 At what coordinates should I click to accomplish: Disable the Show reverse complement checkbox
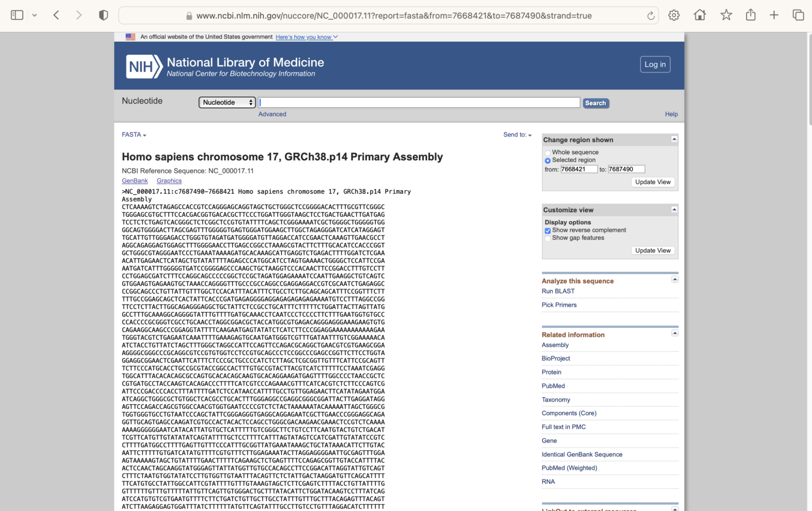click(548, 231)
